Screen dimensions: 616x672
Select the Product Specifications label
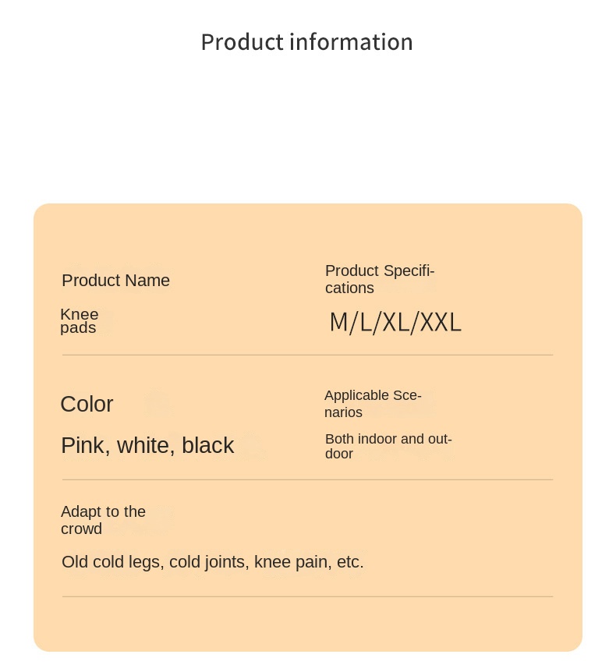[x=380, y=279]
